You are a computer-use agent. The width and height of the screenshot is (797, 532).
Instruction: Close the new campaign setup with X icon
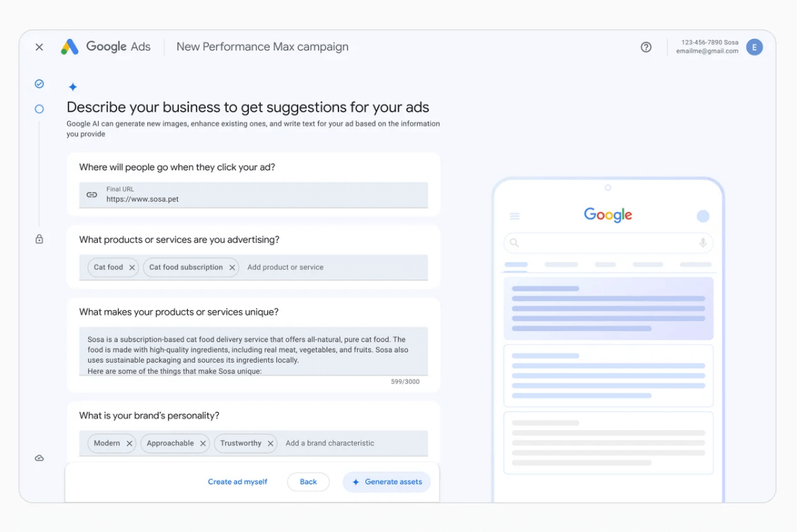[39, 47]
